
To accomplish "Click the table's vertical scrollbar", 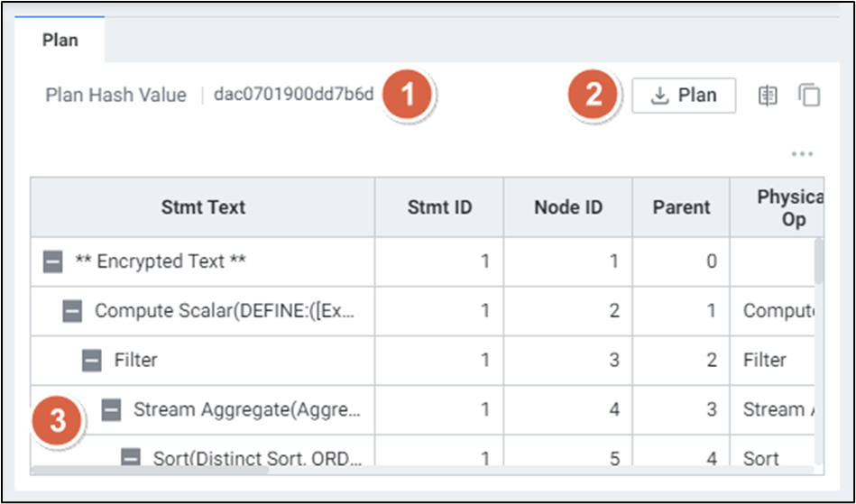I will click(819, 261).
